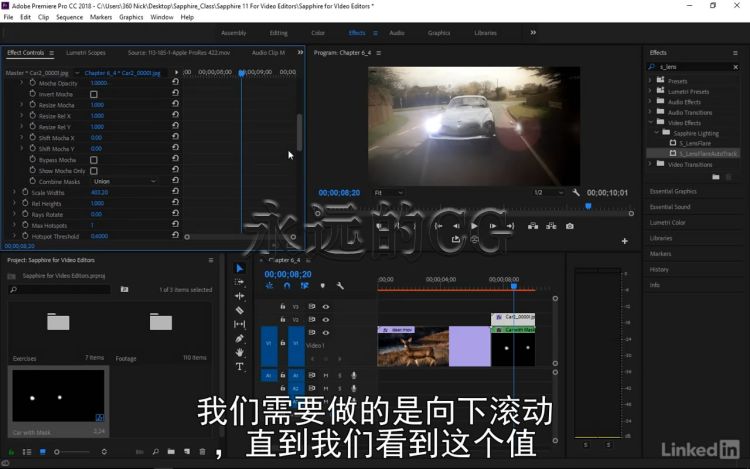
Task: Click the Find magnifier in Project panel footer
Action: pyautogui.click(x=155, y=451)
